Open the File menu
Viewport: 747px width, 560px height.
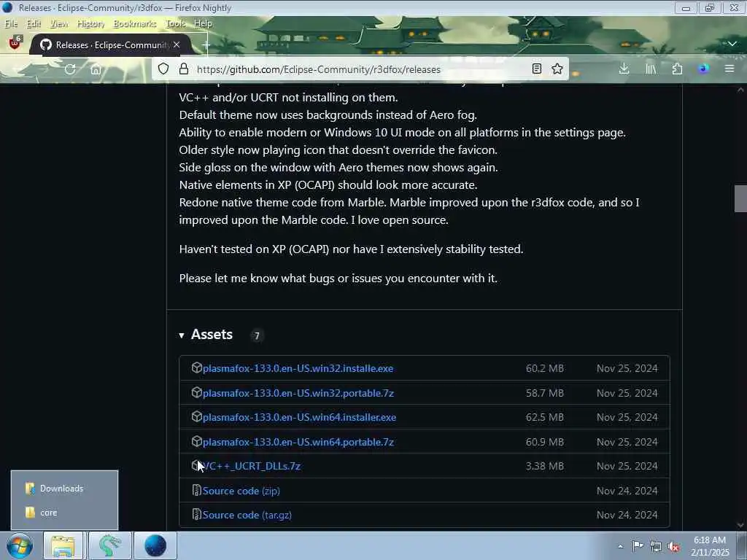click(11, 23)
